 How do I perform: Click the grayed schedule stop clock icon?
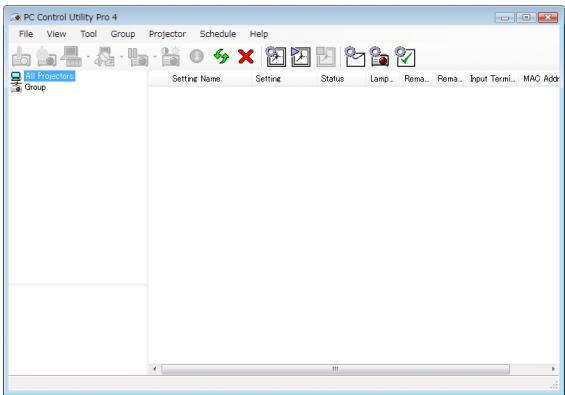tap(326, 57)
